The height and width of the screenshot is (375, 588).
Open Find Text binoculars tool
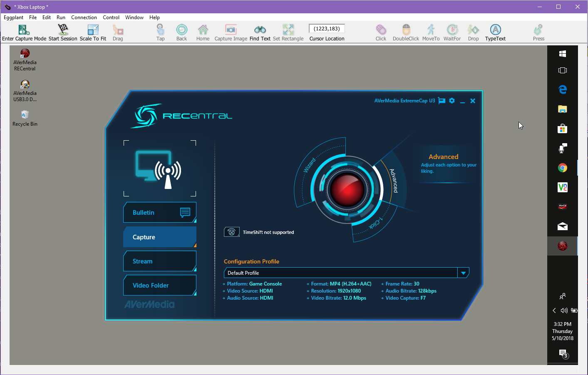(x=260, y=30)
